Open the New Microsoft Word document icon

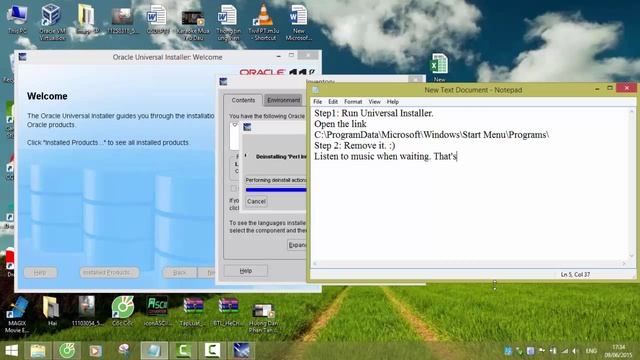(298, 22)
